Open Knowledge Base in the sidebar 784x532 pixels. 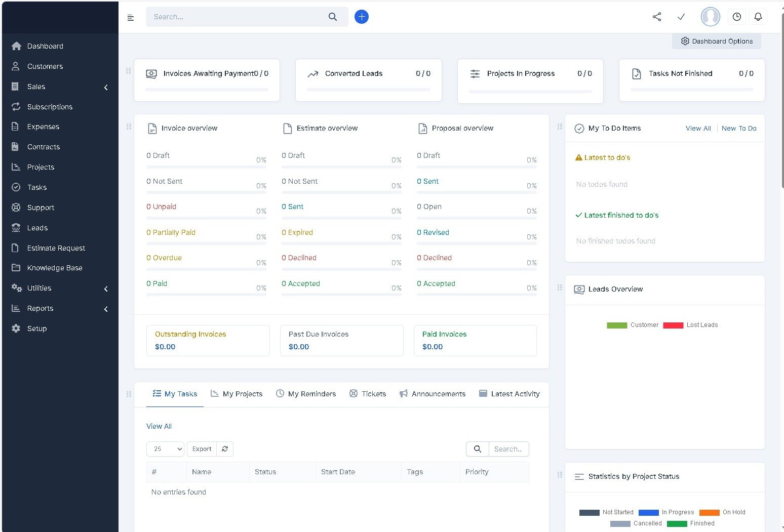(x=60, y=268)
